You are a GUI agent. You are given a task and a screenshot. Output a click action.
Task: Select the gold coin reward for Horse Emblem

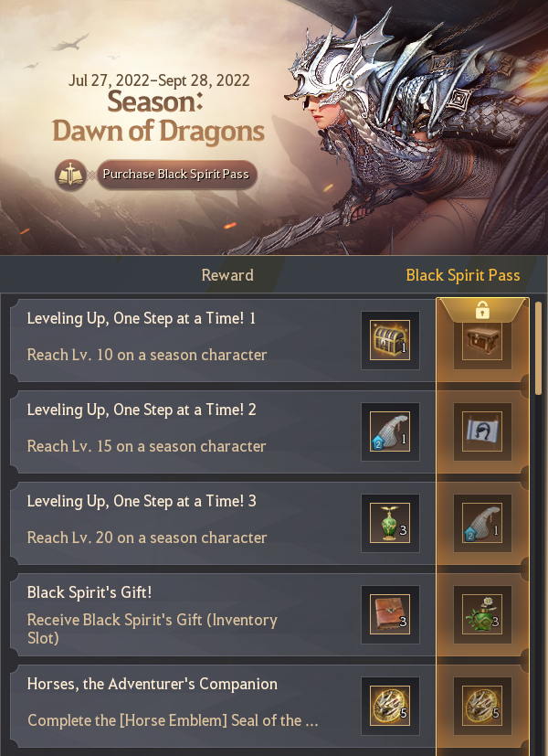click(x=390, y=706)
